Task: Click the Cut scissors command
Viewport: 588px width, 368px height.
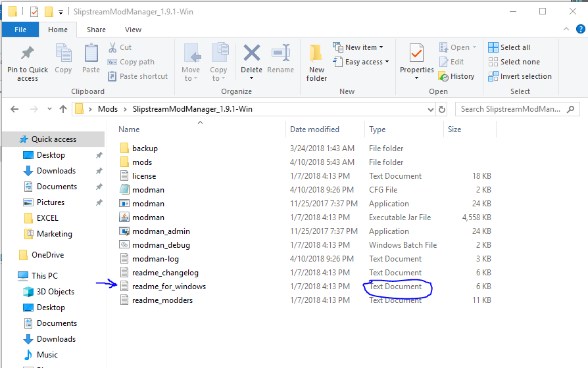Action: tap(120, 47)
